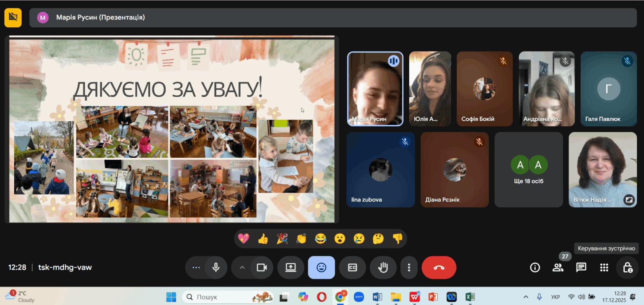Close the emoji reactions bar via smiley button

(321, 268)
